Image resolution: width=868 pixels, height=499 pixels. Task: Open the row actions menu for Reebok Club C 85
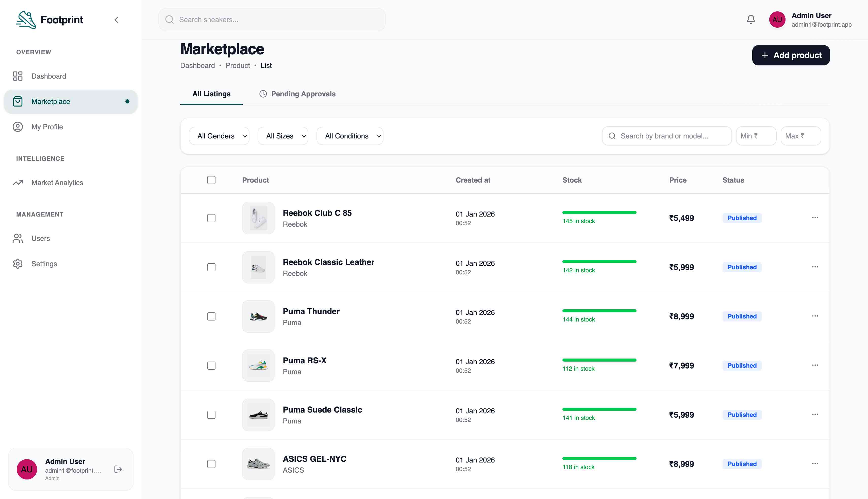tap(815, 218)
